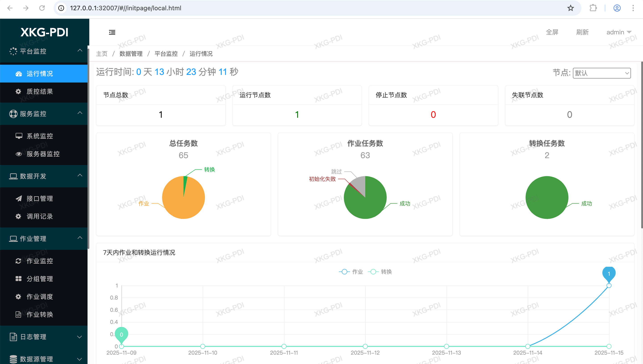The height and width of the screenshot is (364, 643).
Task: Click the eye icon beside 服务器监控
Action: (19, 154)
